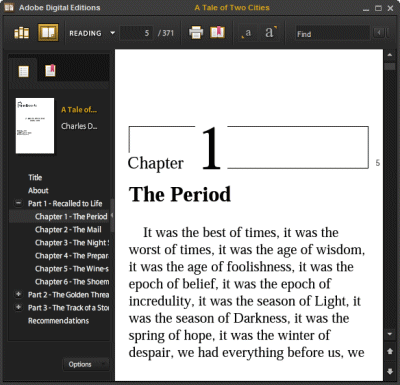This screenshot has height=385, width=400.
Task: Add a bookmark using toolbar bookmark icon
Action: pyautogui.click(x=217, y=33)
